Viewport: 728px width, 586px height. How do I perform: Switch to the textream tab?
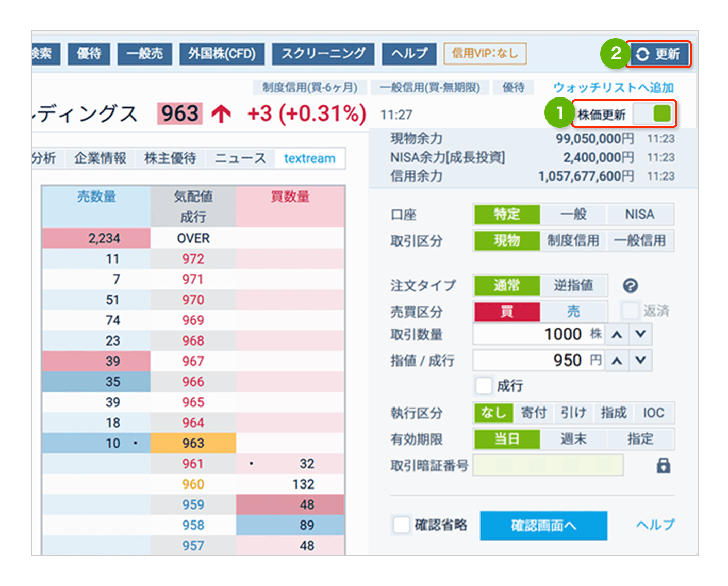309,158
